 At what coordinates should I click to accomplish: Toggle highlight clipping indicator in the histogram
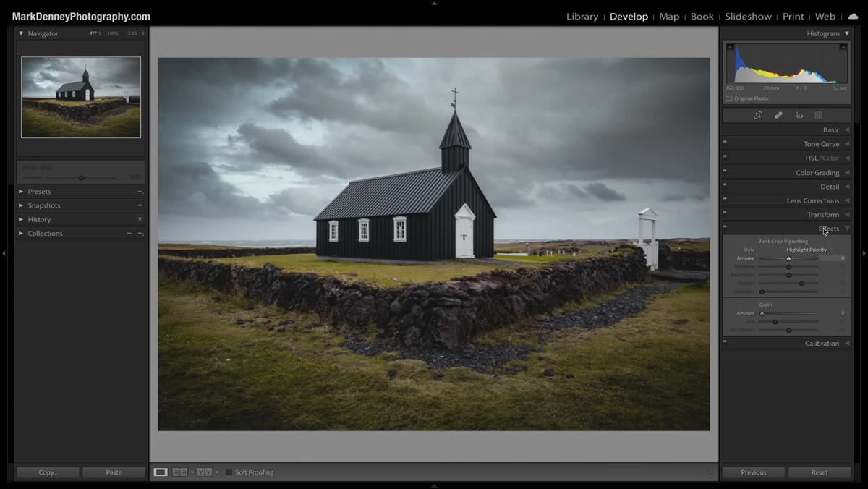(x=843, y=47)
